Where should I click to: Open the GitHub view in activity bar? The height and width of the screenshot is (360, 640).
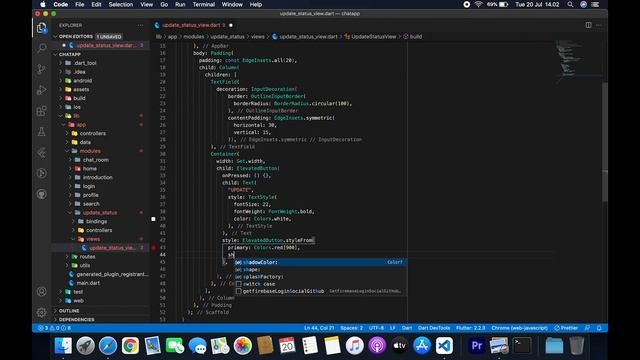(42, 194)
